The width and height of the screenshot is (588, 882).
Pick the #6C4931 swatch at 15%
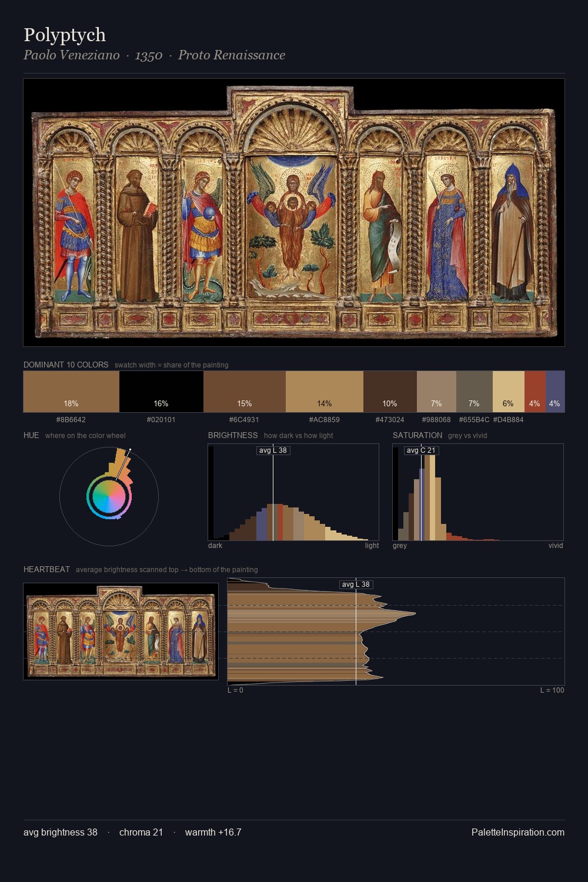pyautogui.click(x=245, y=392)
